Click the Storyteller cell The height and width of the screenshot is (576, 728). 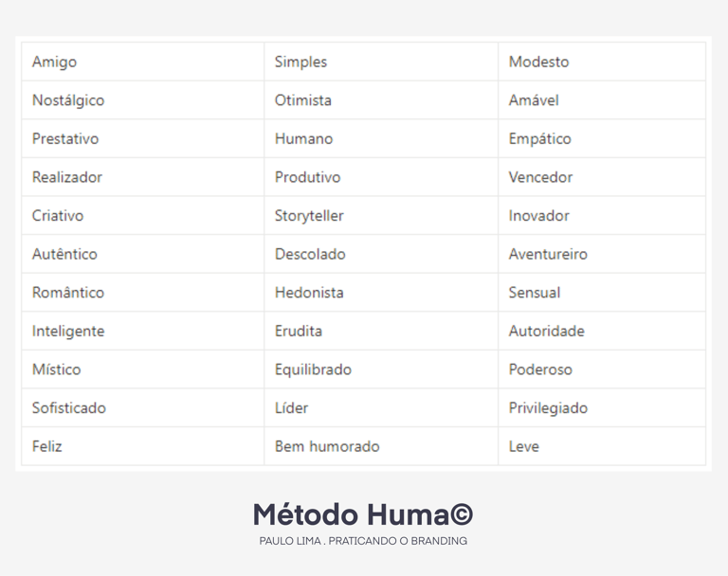[x=309, y=216]
